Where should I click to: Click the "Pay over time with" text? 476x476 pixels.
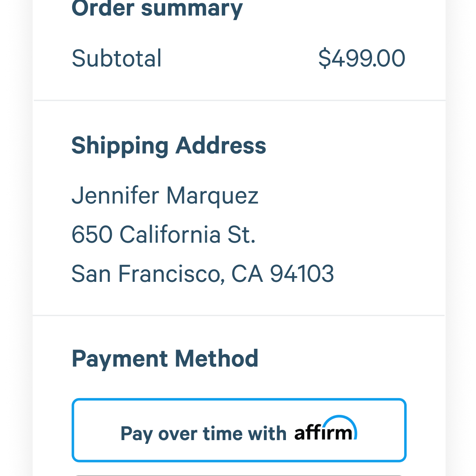pos(204,434)
